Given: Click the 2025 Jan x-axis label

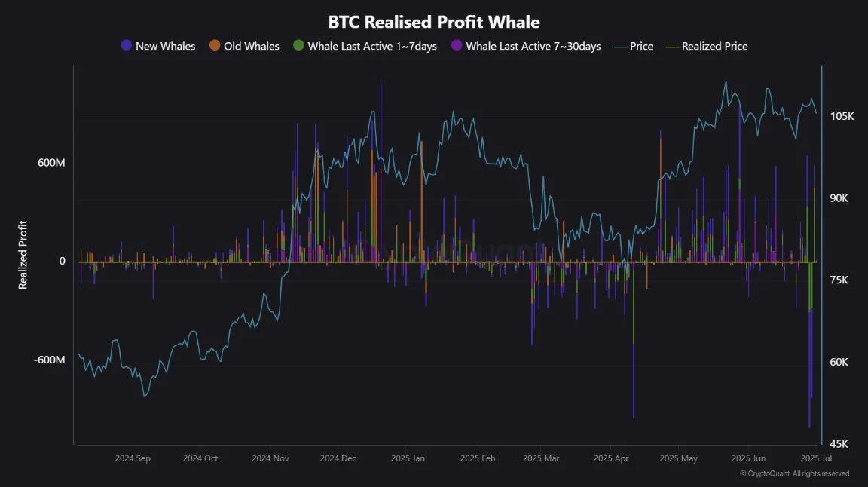Looking at the screenshot, I should pos(408,459).
